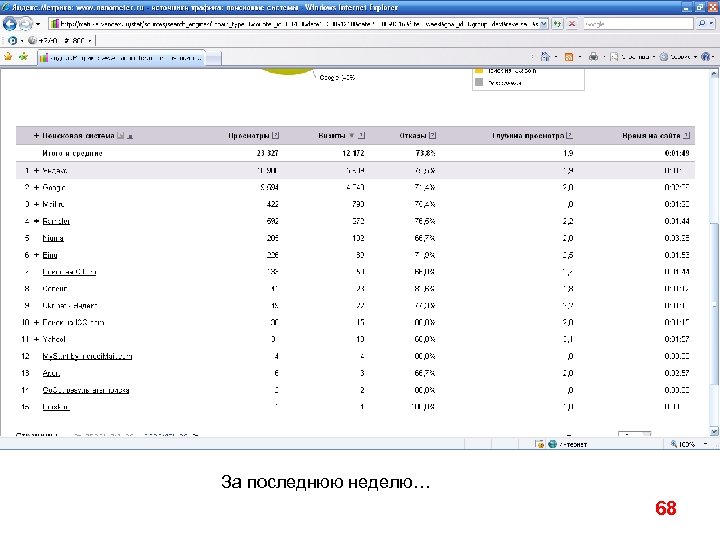Click the 100% zoom level in status bar
This screenshot has height=540, width=720.
(682, 444)
